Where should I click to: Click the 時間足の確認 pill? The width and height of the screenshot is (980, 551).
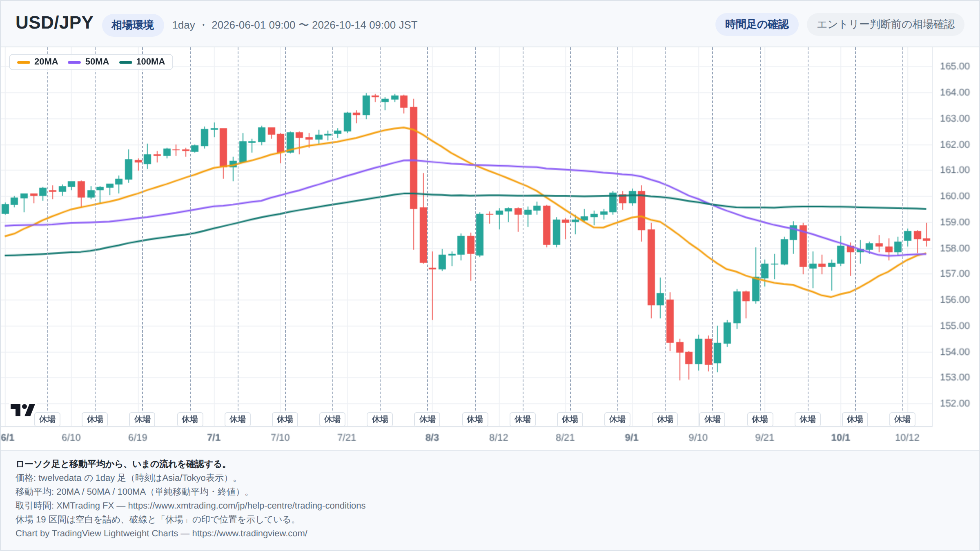(x=757, y=24)
